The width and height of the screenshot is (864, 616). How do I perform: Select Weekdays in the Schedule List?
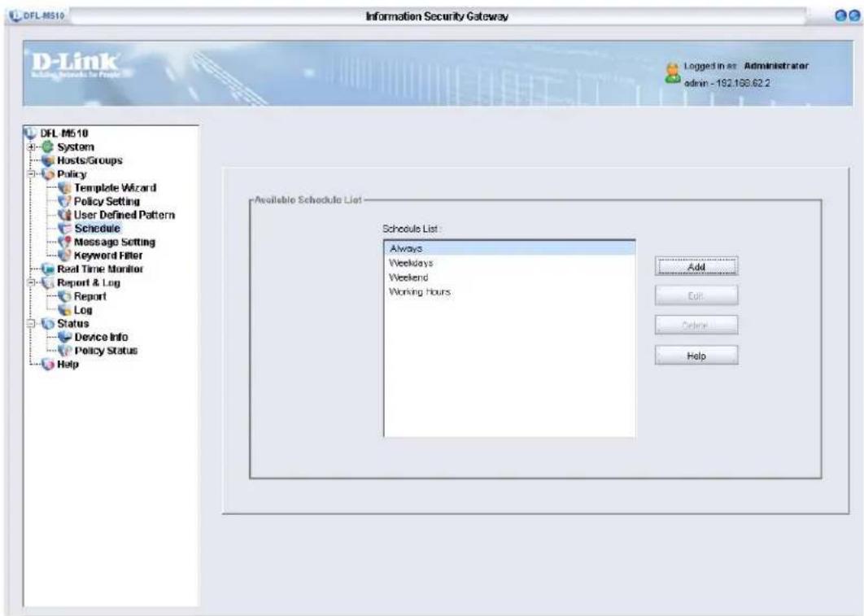(509, 263)
